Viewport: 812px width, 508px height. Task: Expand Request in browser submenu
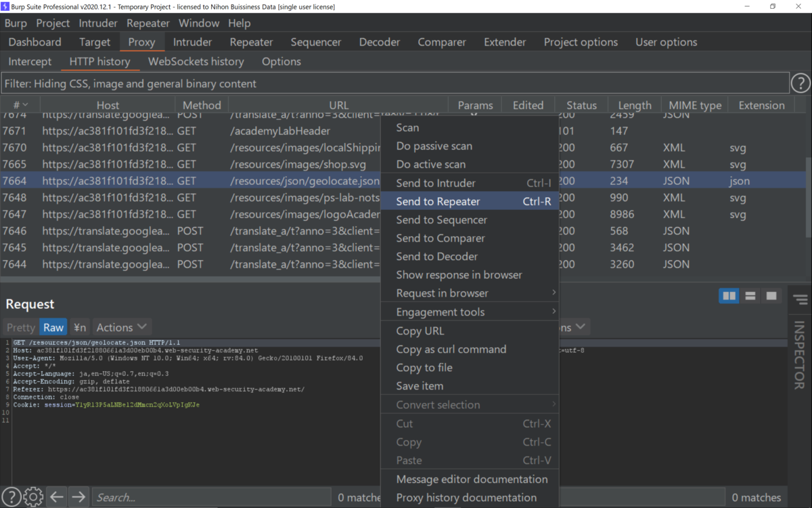tap(470, 293)
